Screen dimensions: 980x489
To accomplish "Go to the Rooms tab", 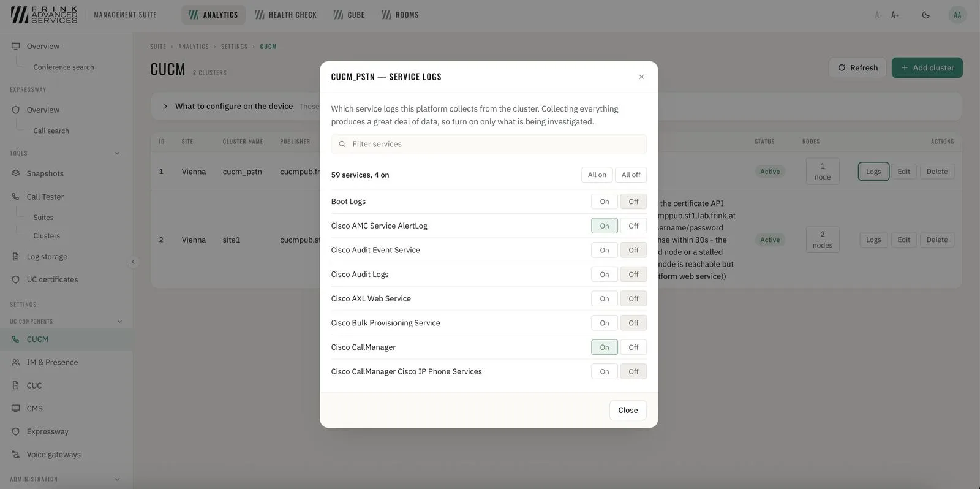I will pyautogui.click(x=400, y=15).
